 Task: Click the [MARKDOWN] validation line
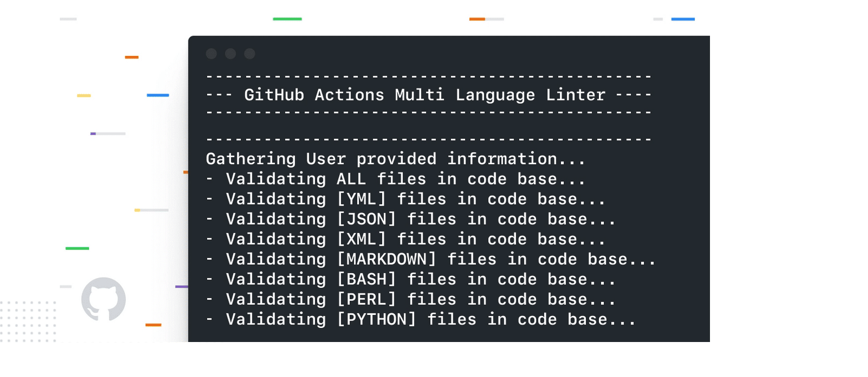point(431,259)
